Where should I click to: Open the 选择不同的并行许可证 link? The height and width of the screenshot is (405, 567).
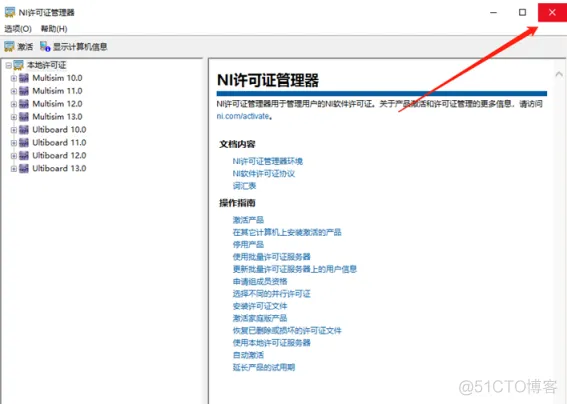pyautogui.click(x=271, y=294)
